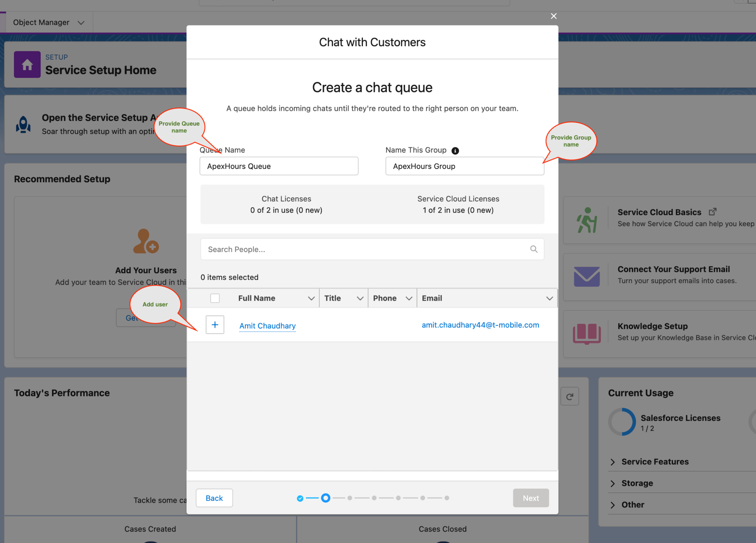This screenshot has width=756, height=543.
Task: Toggle the select-all checkbox in the table header
Action: coord(215,298)
